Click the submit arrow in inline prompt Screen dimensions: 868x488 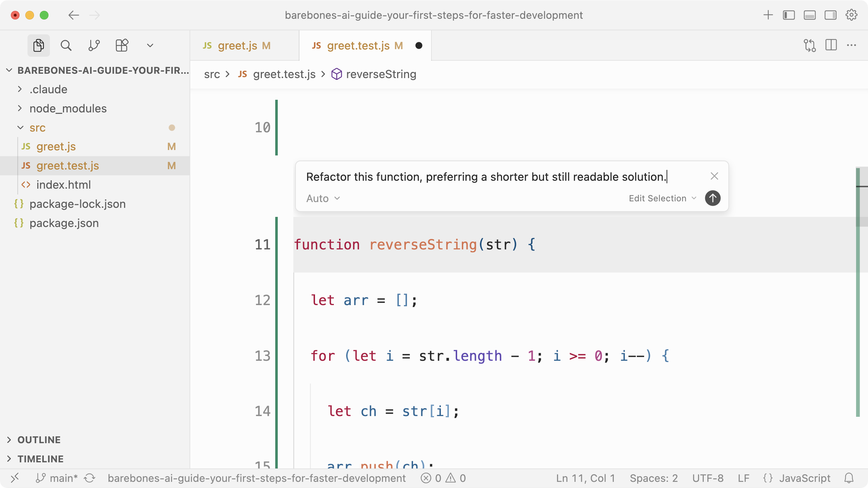pos(712,198)
